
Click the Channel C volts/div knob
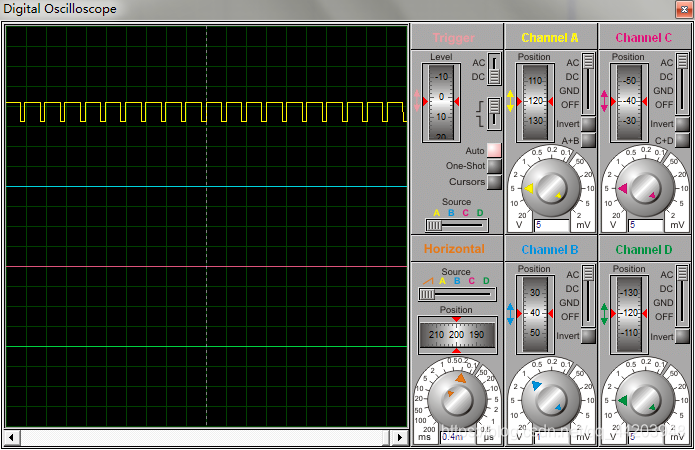[644, 188]
